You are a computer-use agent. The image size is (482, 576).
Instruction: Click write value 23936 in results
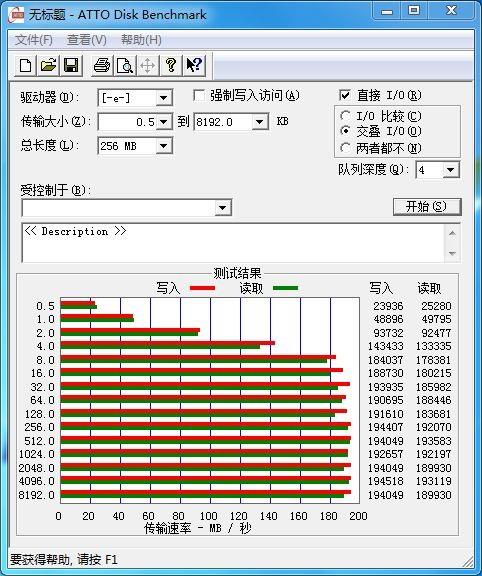pos(388,306)
